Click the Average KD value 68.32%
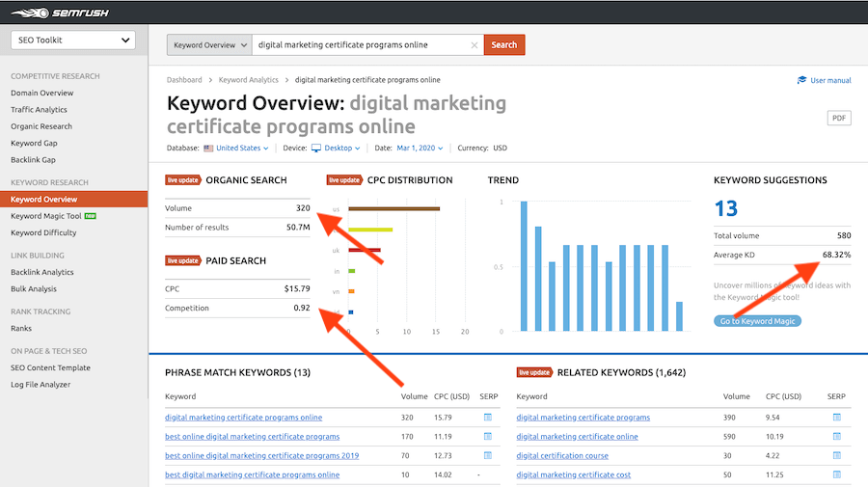868x487 pixels. [836, 255]
